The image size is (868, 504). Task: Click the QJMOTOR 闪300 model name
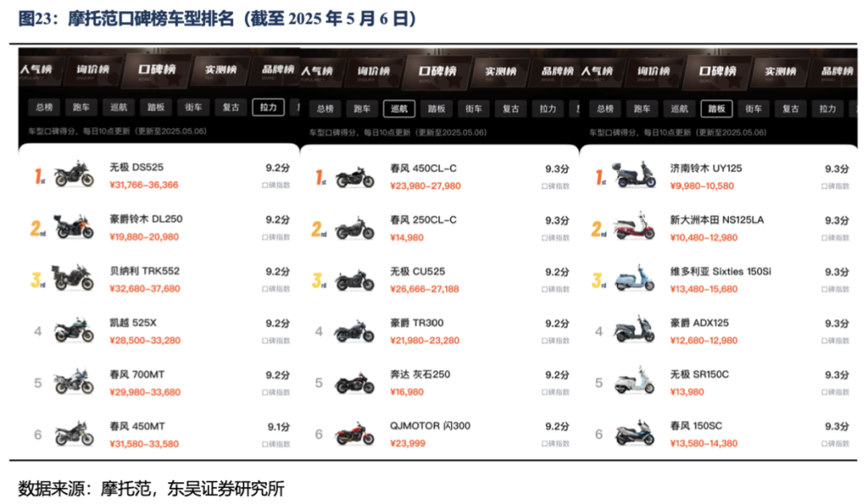[x=430, y=426]
